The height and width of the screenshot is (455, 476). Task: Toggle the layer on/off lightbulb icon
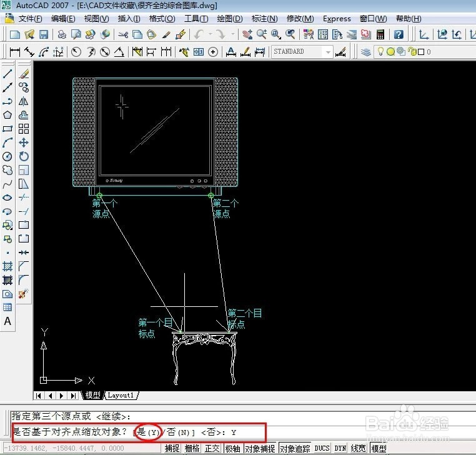pos(380,51)
